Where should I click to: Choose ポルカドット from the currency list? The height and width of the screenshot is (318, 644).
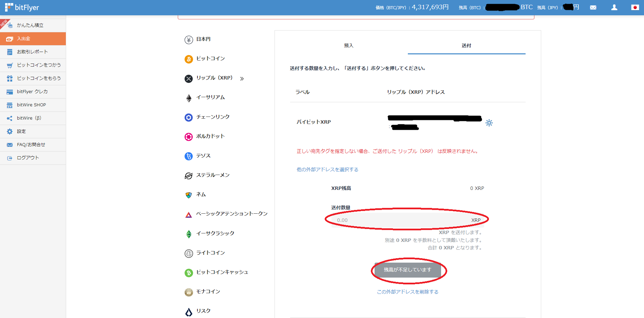(x=210, y=136)
